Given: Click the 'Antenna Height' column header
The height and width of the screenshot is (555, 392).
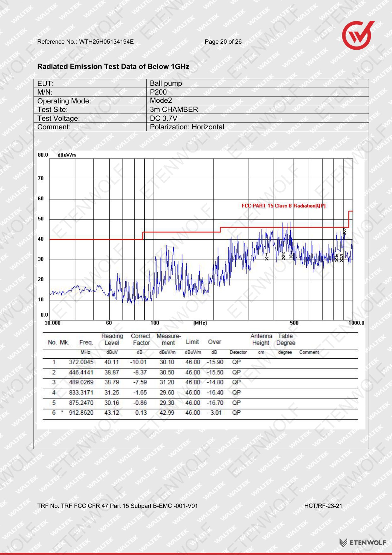Looking at the screenshot, I should (261, 339).
